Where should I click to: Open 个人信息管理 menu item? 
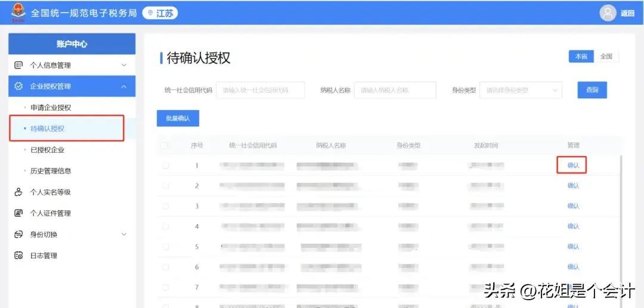[x=72, y=65]
